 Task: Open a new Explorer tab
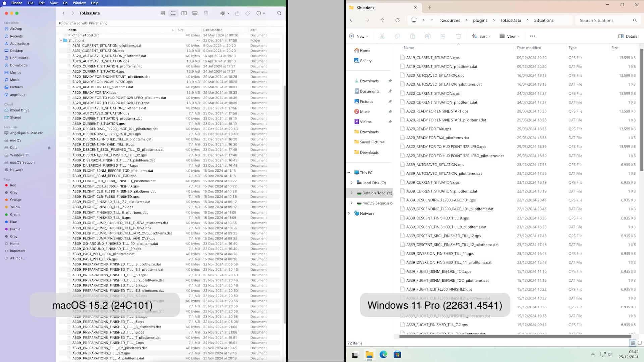click(x=429, y=8)
